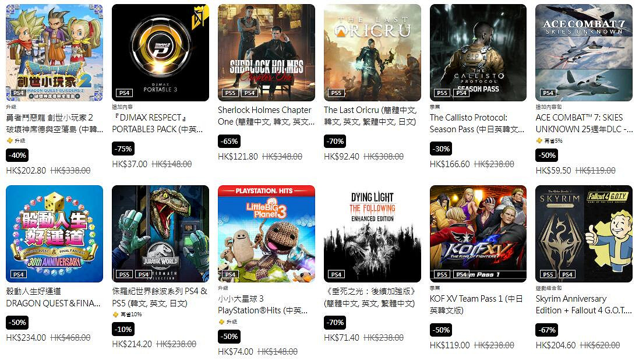Screen dimensions: 639x364
Task: Open the 30th Anniversary dice game cover
Action: [54, 234]
